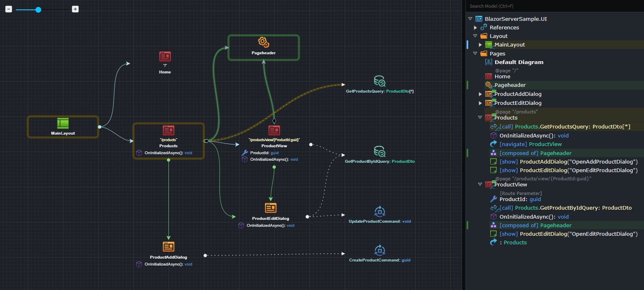Click the zoom out minus button
644x290 pixels.
[x=9, y=9]
